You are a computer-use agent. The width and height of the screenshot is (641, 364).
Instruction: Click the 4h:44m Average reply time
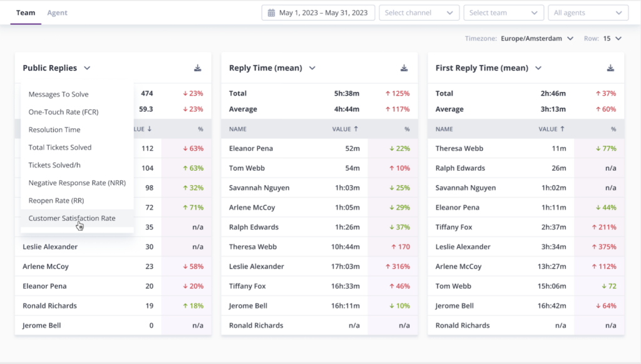(x=347, y=109)
